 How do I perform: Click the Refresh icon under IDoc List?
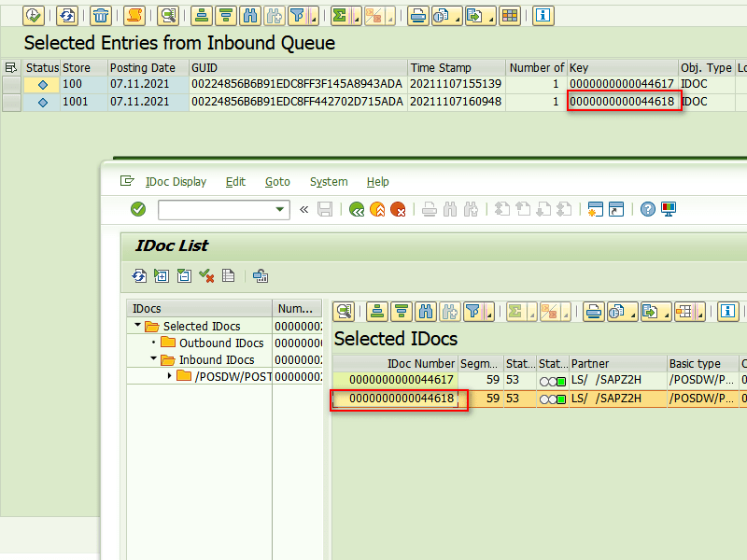[139, 275]
